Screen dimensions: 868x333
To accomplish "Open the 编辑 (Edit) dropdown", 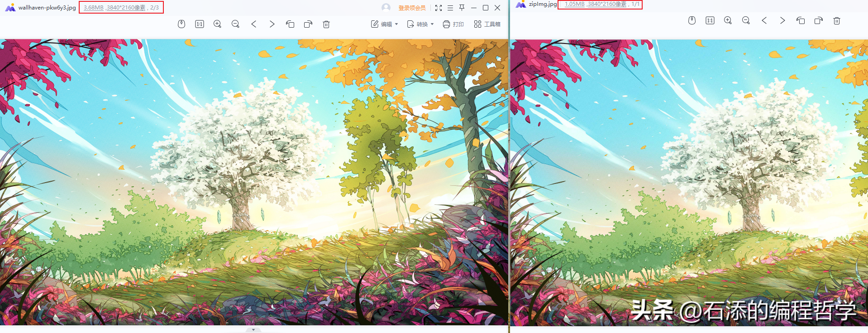I will click(x=384, y=24).
